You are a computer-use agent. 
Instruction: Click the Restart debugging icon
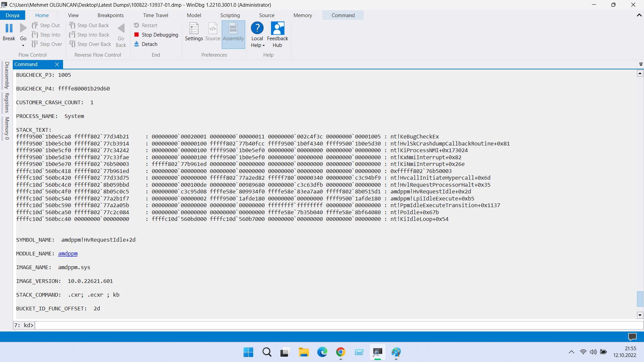[x=137, y=25]
